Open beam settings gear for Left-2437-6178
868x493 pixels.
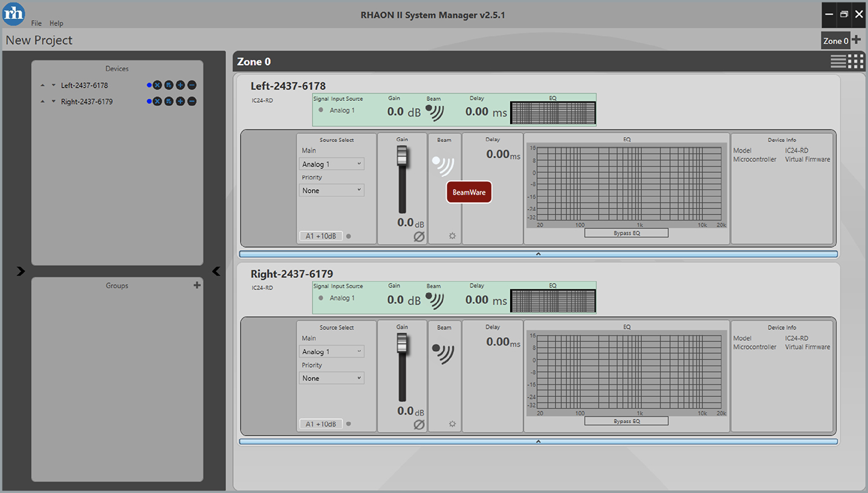[x=452, y=236]
